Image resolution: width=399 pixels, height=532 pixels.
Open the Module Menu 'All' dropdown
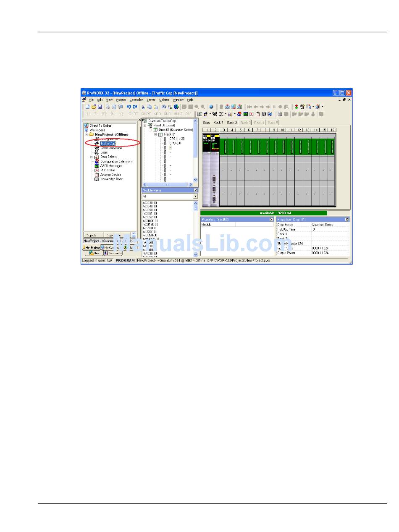[x=195, y=196]
